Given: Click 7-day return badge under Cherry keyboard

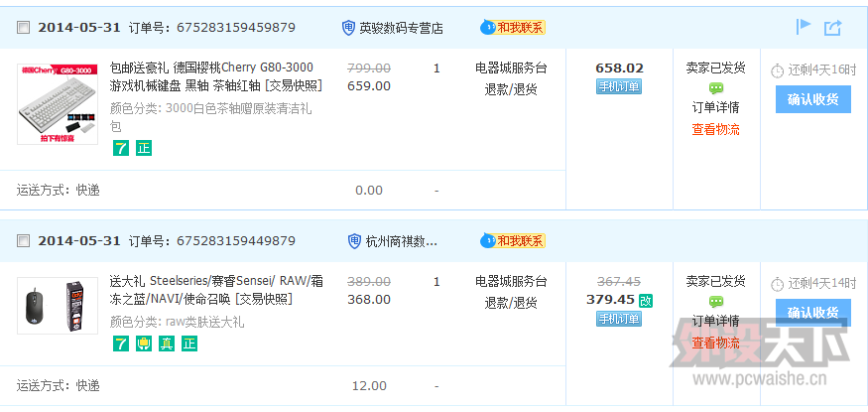Looking at the screenshot, I should [x=121, y=148].
